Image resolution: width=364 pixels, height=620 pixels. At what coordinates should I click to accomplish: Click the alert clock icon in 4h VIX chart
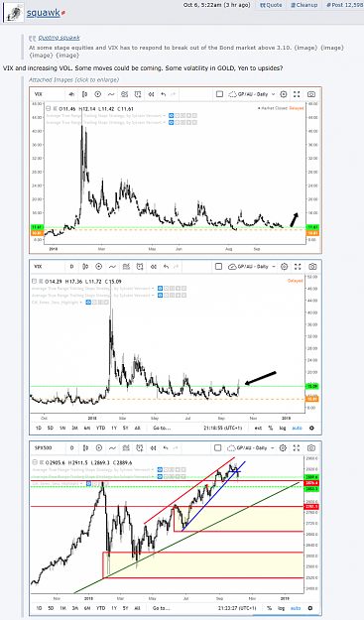coord(138,94)
